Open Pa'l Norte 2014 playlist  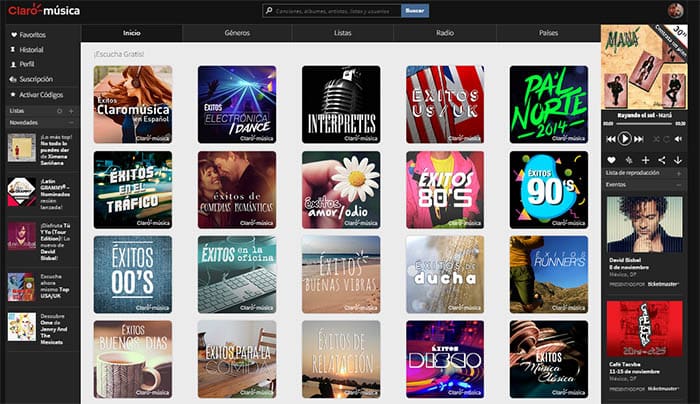point(549,104)
